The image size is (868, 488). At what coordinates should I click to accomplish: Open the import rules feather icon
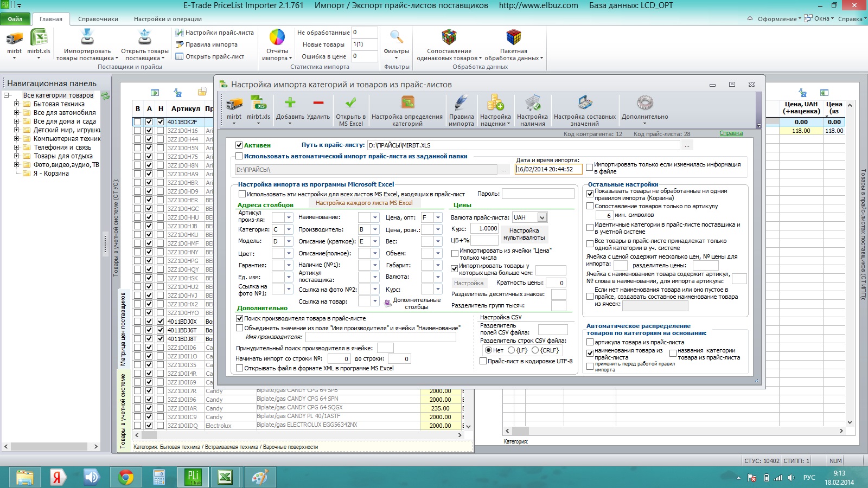point(461,102)
